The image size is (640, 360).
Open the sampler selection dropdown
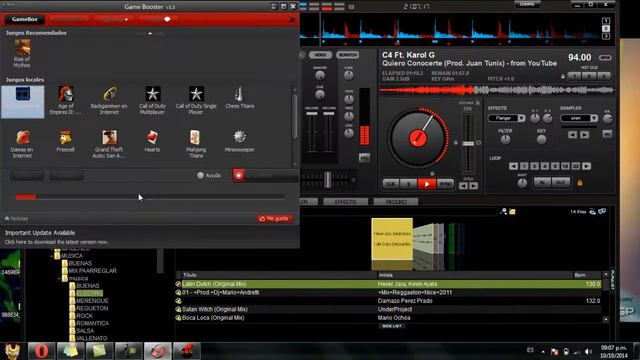594,118
